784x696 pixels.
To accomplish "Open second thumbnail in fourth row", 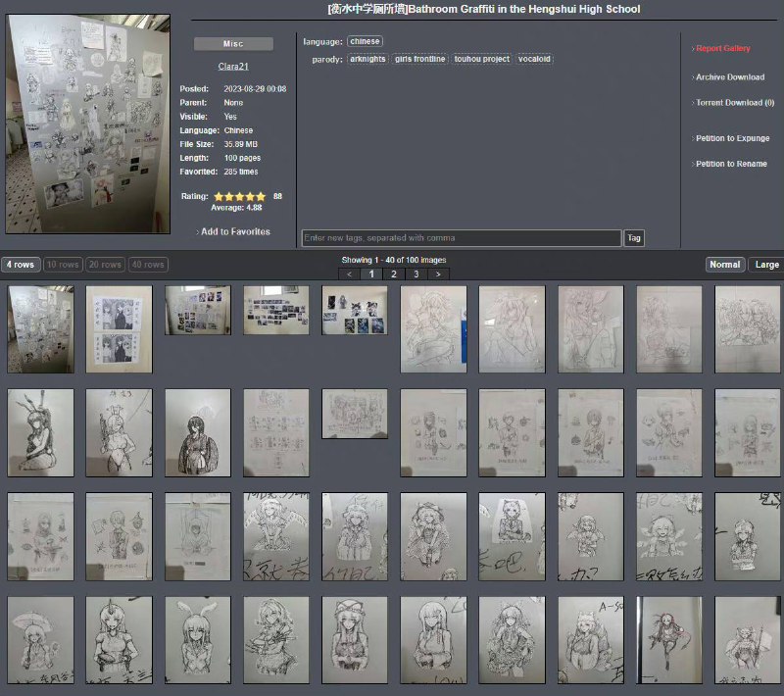I will click(119, 640).
